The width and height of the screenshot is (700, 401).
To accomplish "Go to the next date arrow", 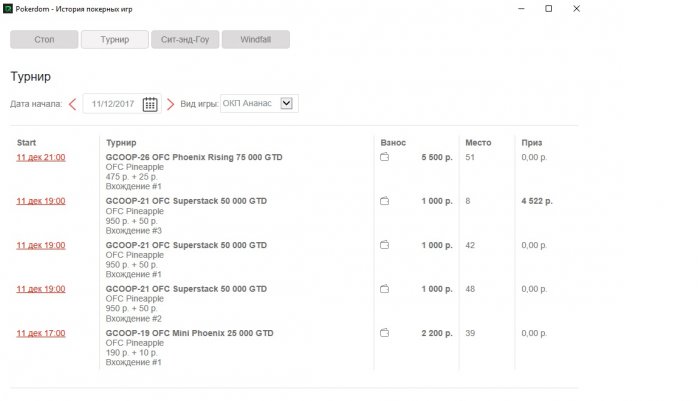I will click(x=170, y=103).
